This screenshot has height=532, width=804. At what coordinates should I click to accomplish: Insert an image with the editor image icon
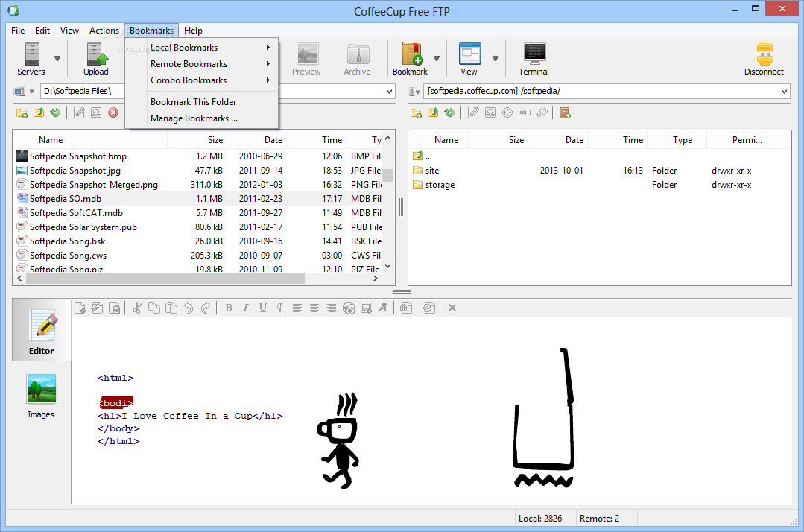point(366,308)
